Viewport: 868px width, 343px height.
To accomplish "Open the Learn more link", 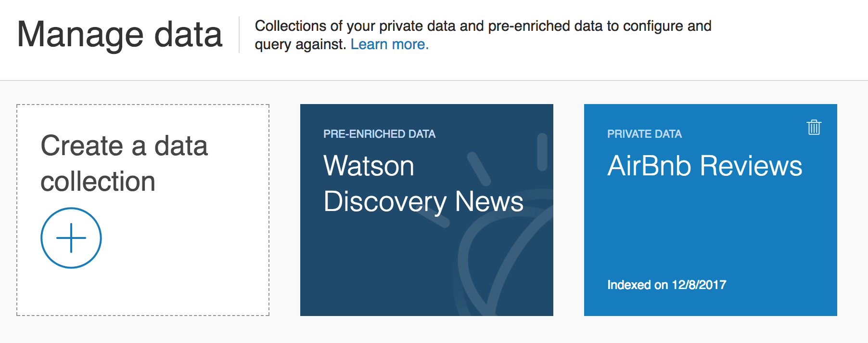I will click(389, 44).
